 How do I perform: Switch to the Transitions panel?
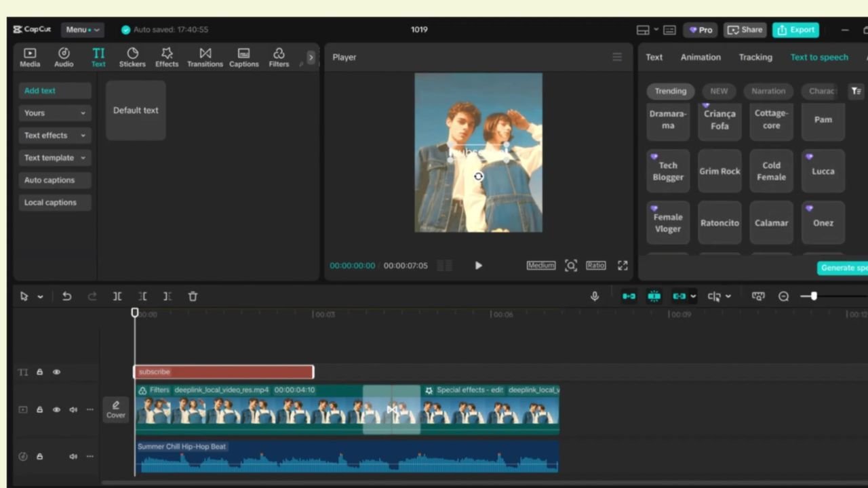(x=205, y=57)
